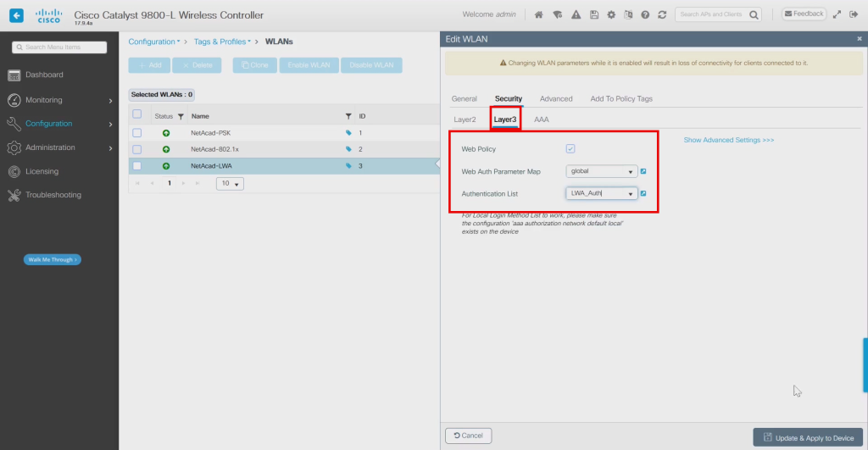The image size is (868, 450).
Task: Open the Authentication List dropdown
Action: [602, 193]
